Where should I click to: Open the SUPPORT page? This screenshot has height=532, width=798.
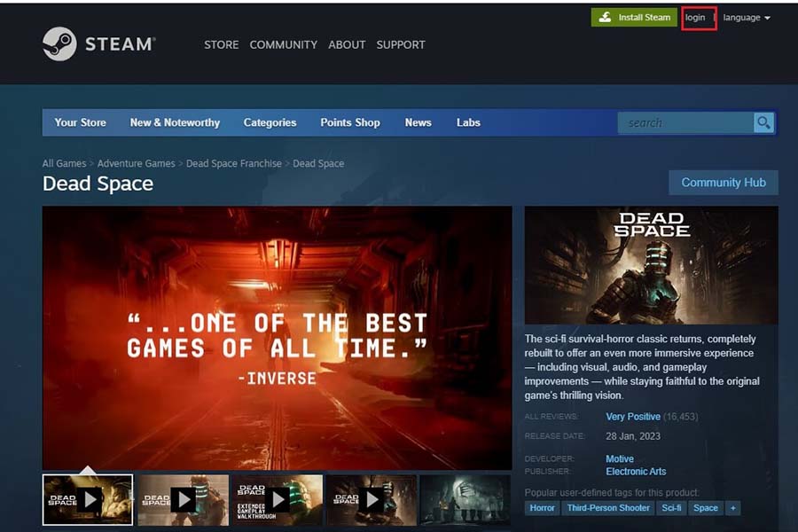(x=401, y=45)
